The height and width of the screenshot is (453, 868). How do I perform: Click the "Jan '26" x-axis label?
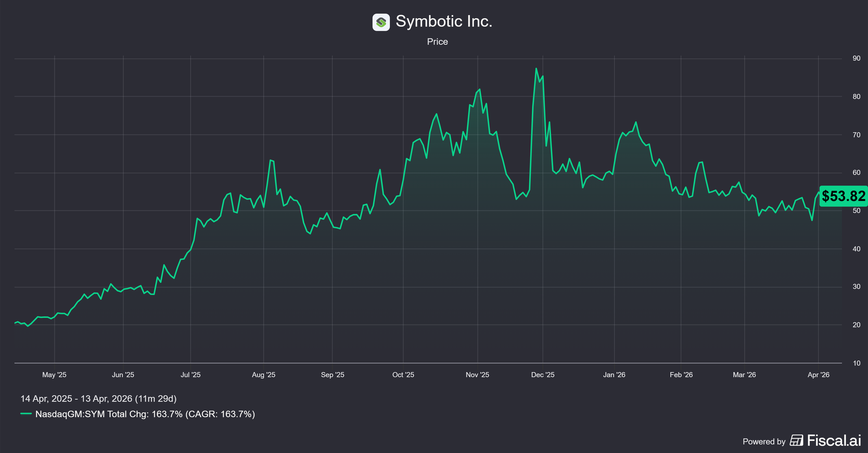click(614, 375)
